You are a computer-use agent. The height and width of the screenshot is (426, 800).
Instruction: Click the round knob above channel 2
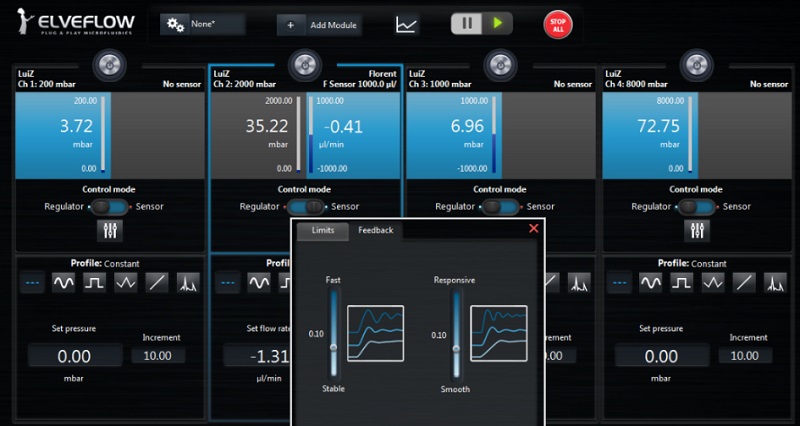pyautogui.click(x=304, y=67)
